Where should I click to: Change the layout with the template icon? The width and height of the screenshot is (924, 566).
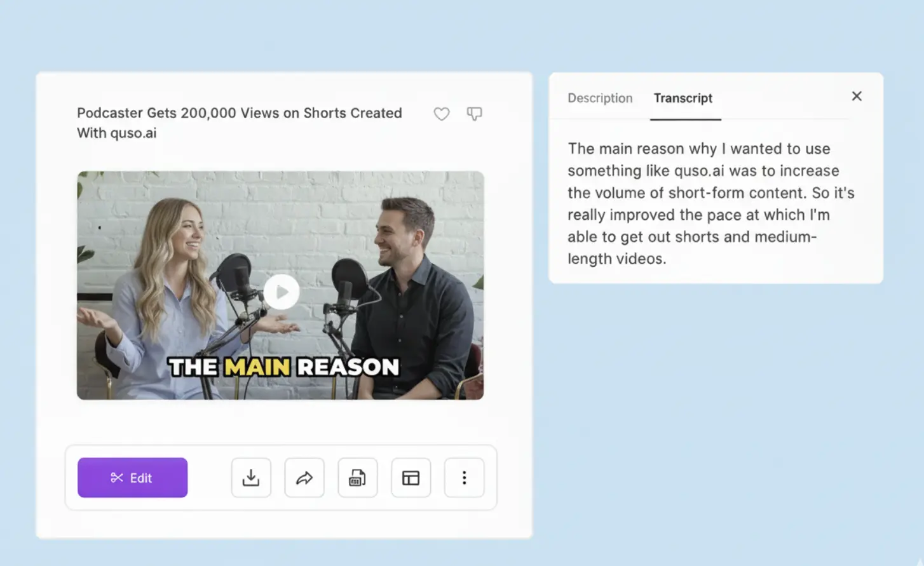pyautogui.click(x=411, y=478)
